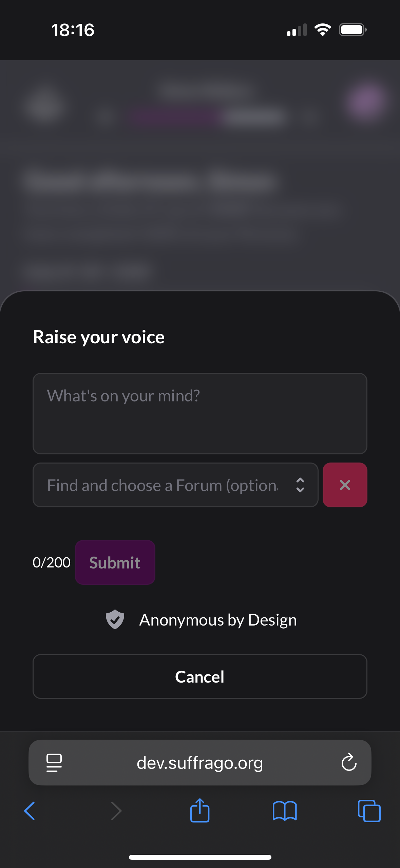Viewport: 400px width, 868px height.
Task: Tap the 0/200 character counter
Action: (x=52, y=563)
